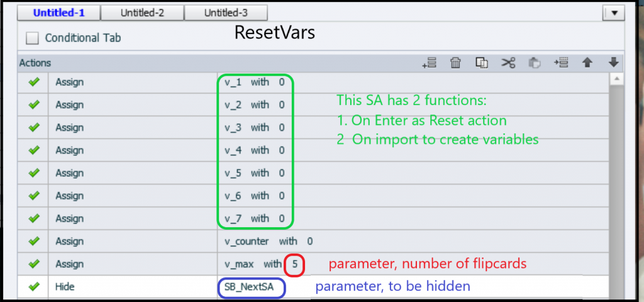Enable the Conditional Tab checkbox

pyautogui.click(x=32, y=38)
